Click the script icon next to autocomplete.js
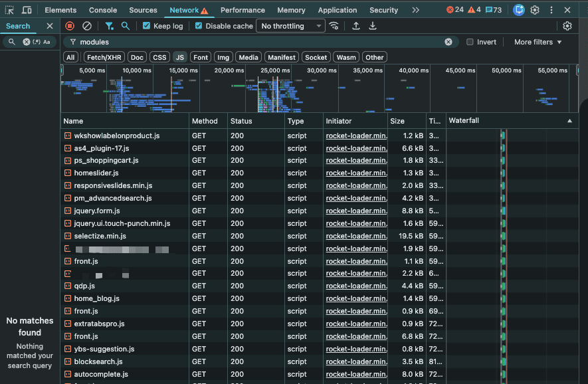 [68, 374]
